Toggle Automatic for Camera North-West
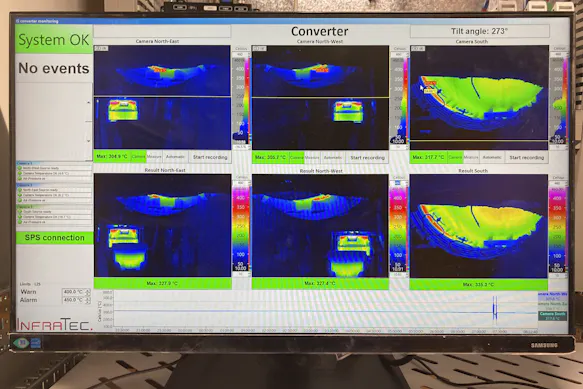Viewport: 583px width, 389px height. (x=333, y=158)
